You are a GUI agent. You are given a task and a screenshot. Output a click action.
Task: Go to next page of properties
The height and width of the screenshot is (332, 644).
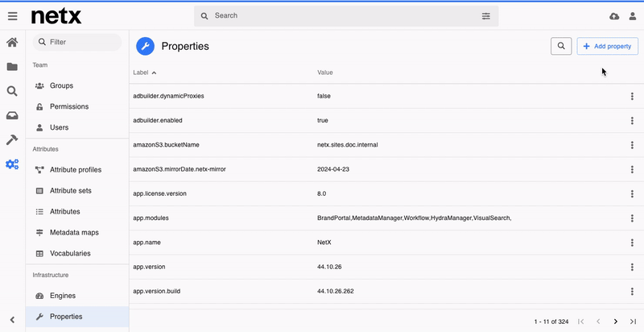point(616,322)
